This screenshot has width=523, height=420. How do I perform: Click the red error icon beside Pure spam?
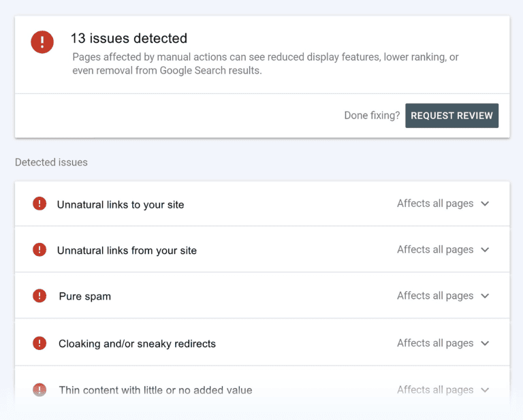(39, 295)
